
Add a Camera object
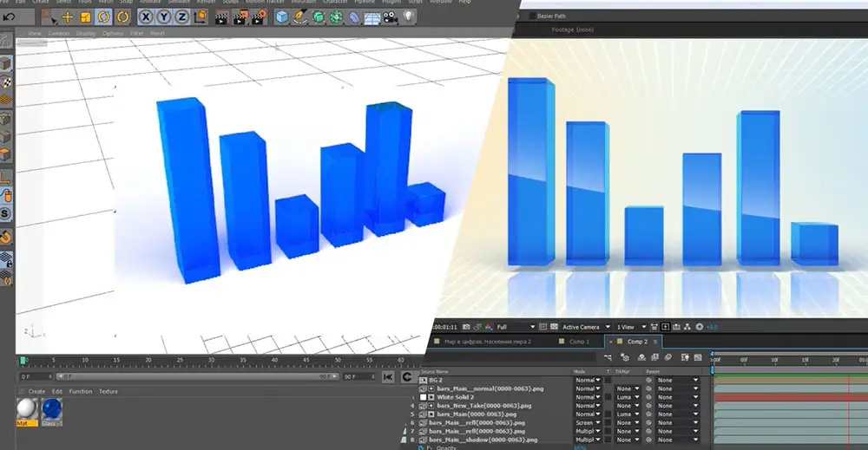pyautogui.click(x=391, y=17)
